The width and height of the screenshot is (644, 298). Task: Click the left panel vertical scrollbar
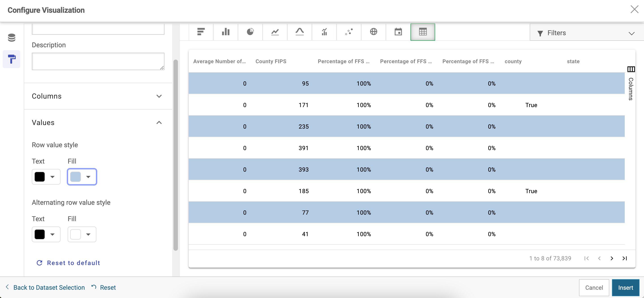pos(176,155)
